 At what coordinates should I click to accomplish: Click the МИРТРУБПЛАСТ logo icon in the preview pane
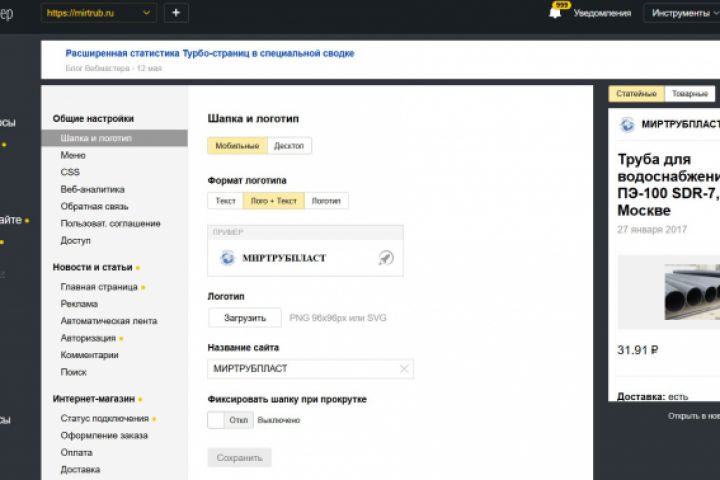point(627,124)
